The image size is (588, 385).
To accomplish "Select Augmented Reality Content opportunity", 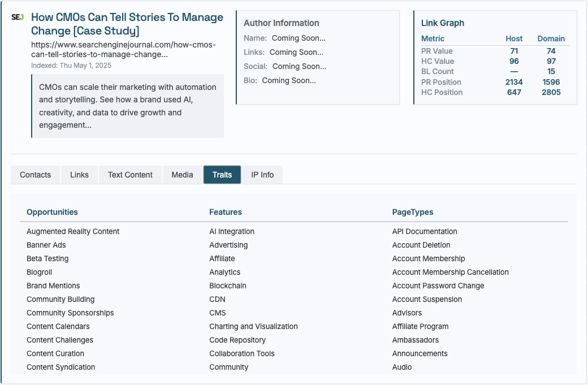I will (x=73, y=232).
